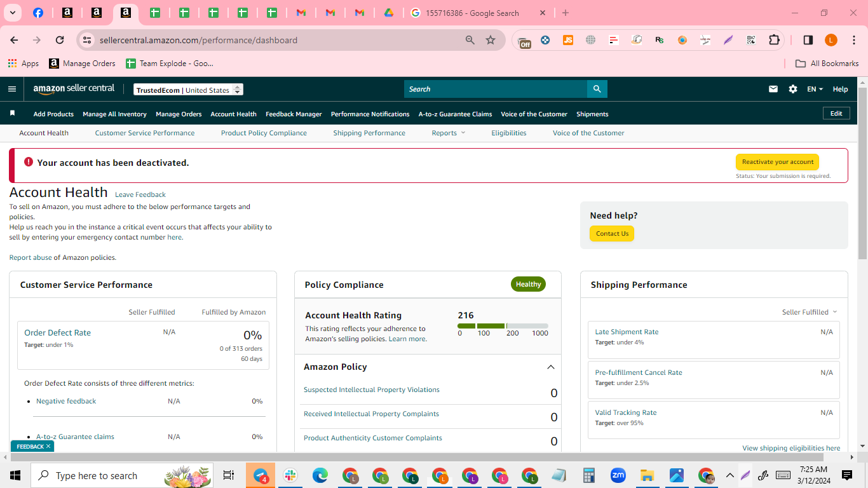Reload the page with the refresh icon
The height and width of the screenshot is (488, 868).
pos(60,40)
